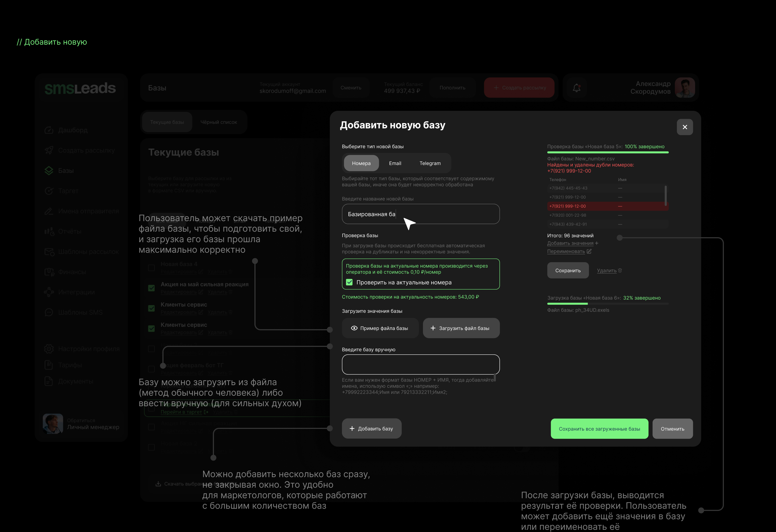The image size is (776, 532).
Task: Switch to Чёрный список tab
Action: tap(219, 122)
